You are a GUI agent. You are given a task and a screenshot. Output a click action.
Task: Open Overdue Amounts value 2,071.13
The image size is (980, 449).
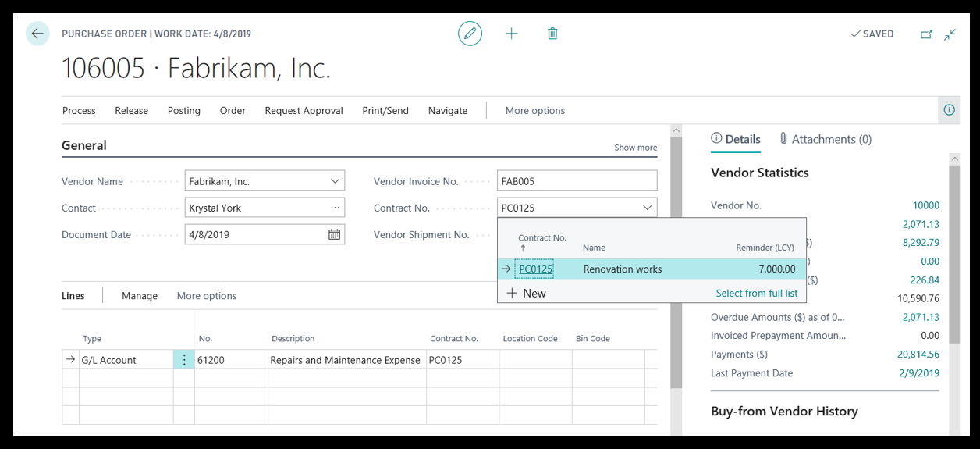(921, 317)
